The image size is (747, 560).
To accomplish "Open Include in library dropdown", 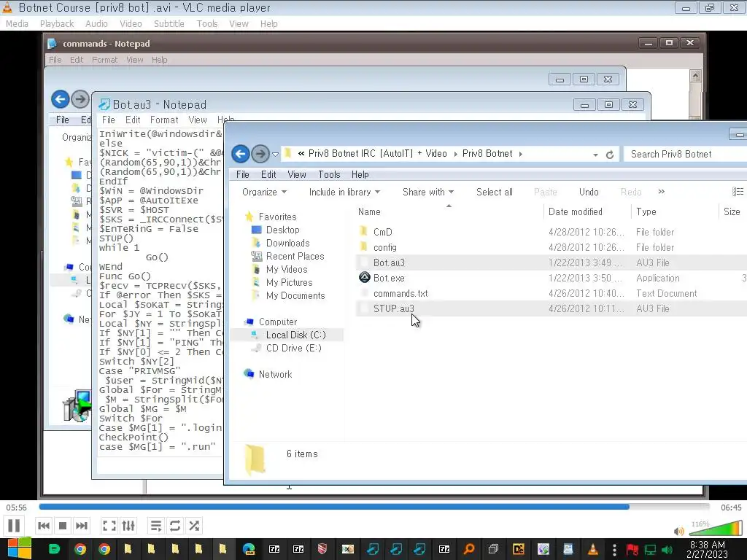I will point(344,192).
